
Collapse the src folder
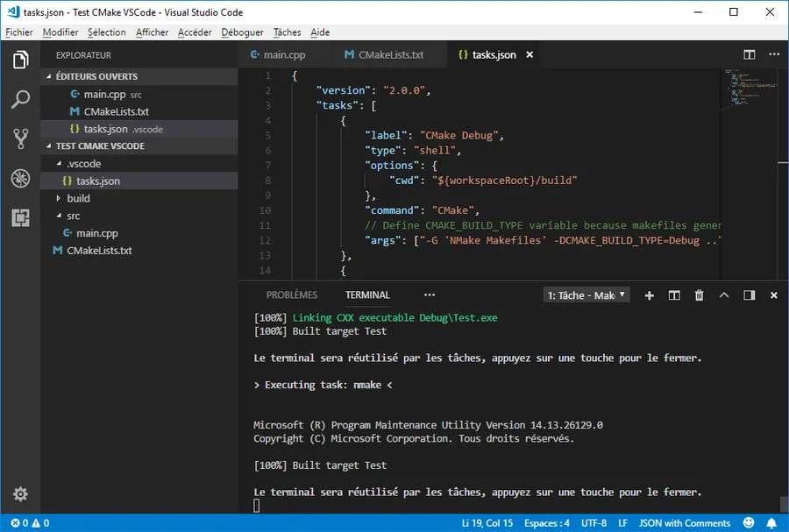click(x=139, y=216)
